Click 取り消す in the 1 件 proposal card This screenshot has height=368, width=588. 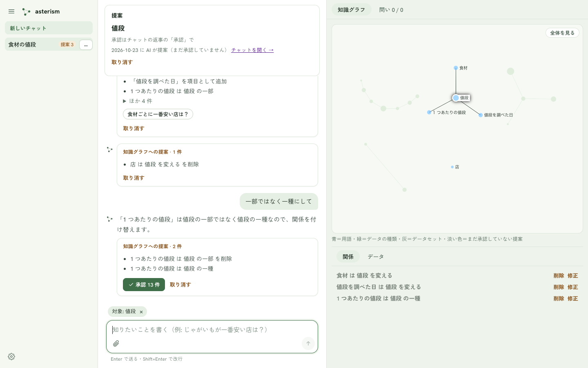[x=134, y=178]
